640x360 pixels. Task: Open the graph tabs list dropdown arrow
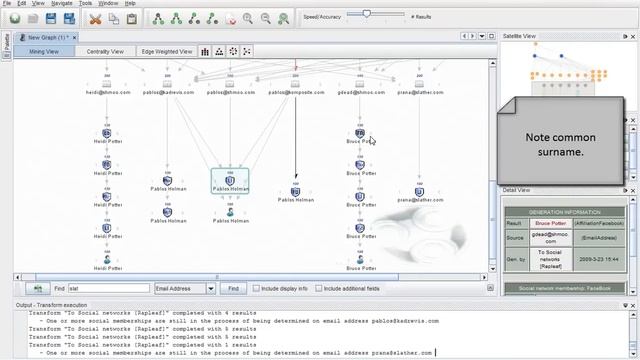click(482, 36)
